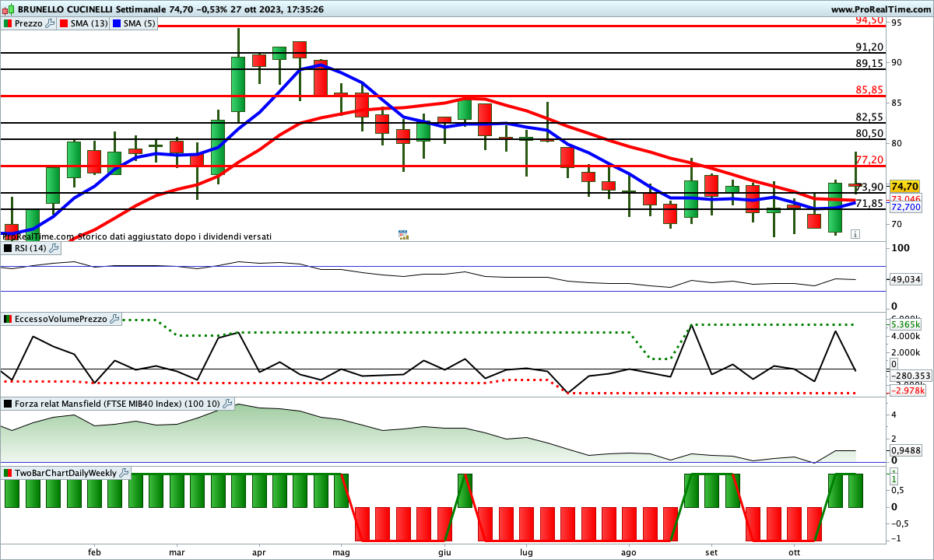Click the −2.978k lower volume band value
Image resolution: width=934 pixels, height=560 pixels.
click(x=908, y=390)
